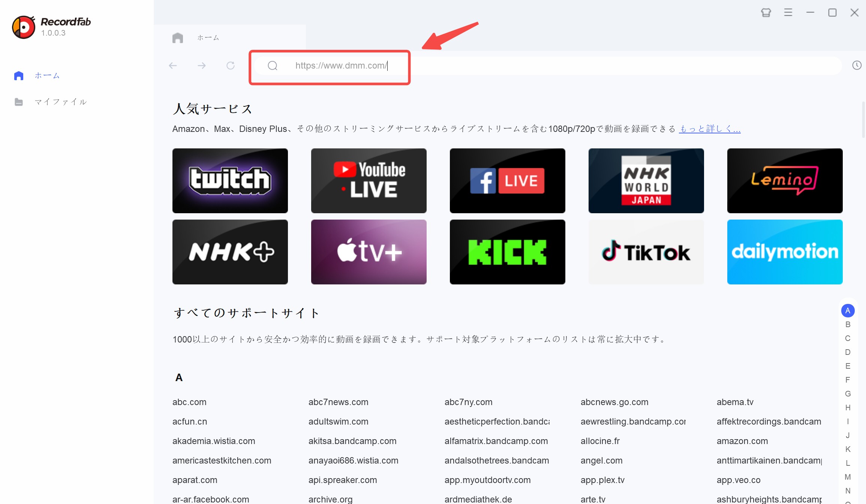866x504 pixels.
Task: Open abema.tv site link
Action: (735, 402)
